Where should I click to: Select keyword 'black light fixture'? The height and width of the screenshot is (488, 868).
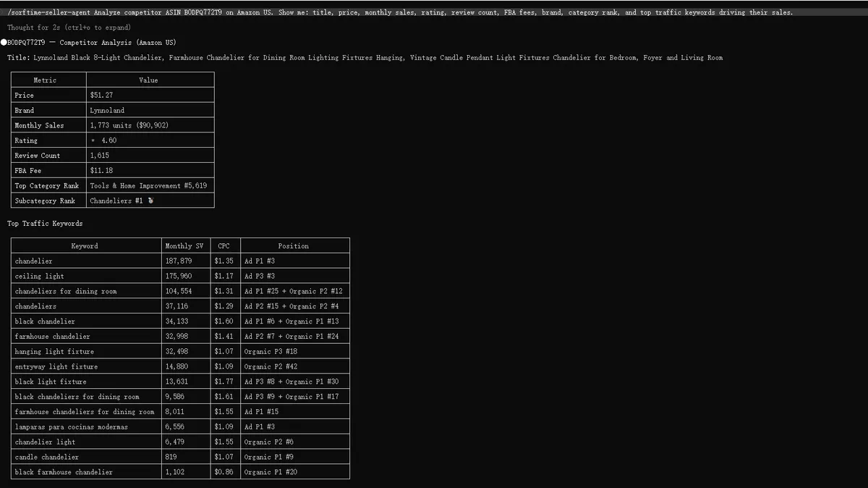[x=51, y=382]
